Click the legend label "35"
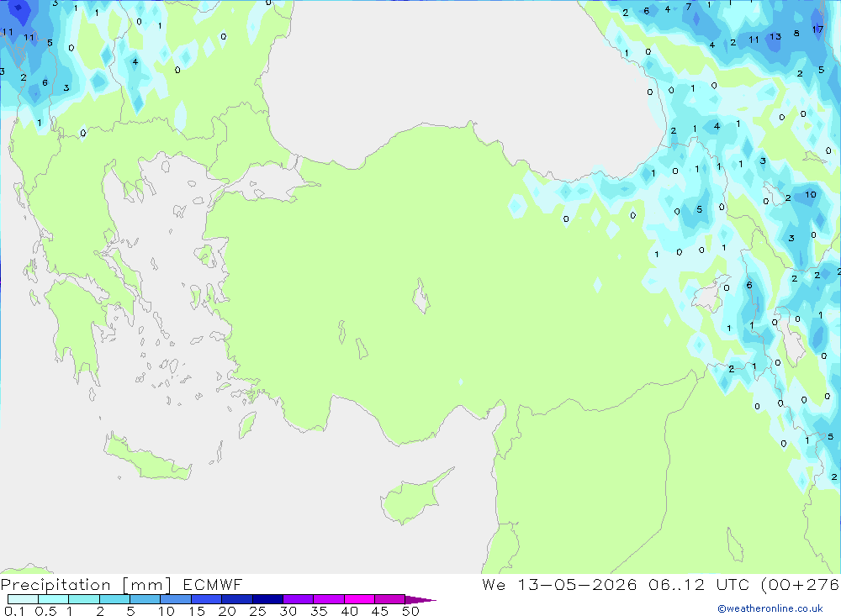Viewport: 841px width, 616px height. click(x=319, y=611)
